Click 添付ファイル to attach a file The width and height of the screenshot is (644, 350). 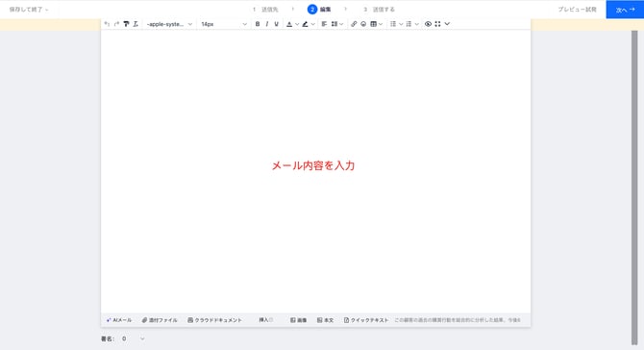tap(160, 320)
